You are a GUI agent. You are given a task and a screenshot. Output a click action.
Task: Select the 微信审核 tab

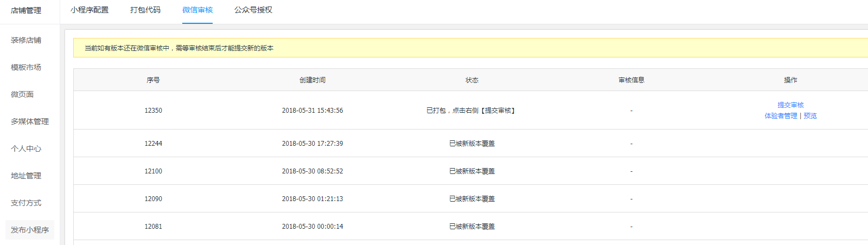click(x=197, y=10)
